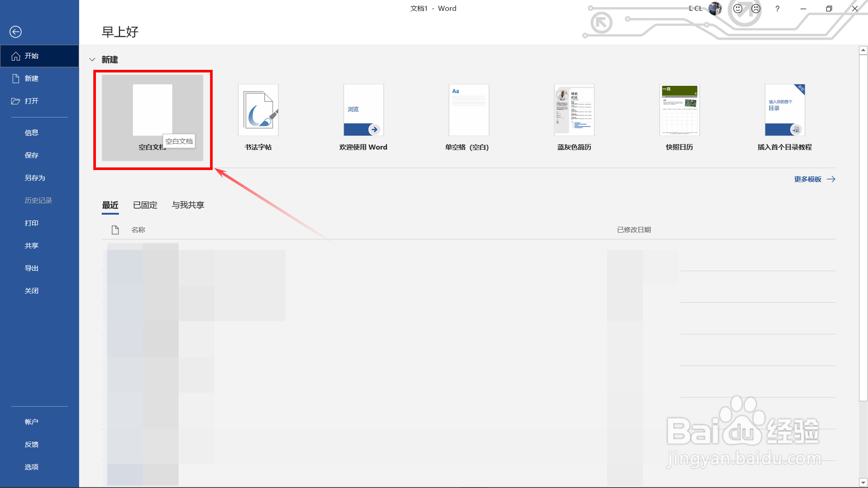Sort by 已修改日期 column header
This screenshot has width=868, height=488.
coord(634,229)
